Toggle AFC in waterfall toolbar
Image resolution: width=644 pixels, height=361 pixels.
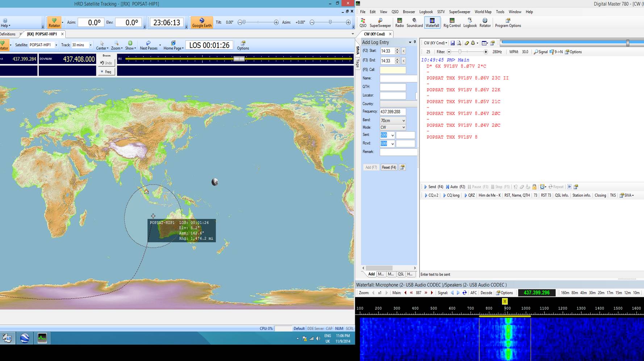tap(473, 293)
